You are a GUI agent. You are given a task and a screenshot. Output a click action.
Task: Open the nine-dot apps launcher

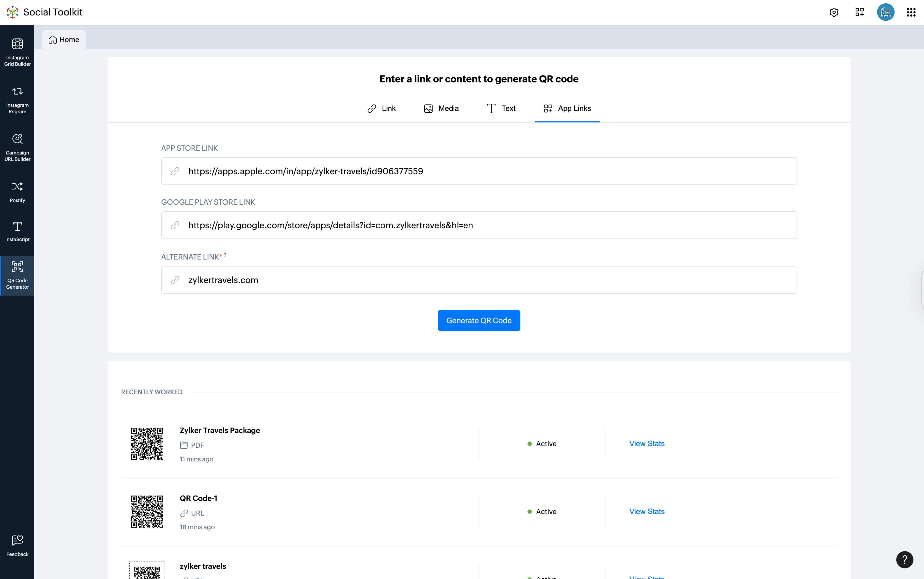pos(911,12)
